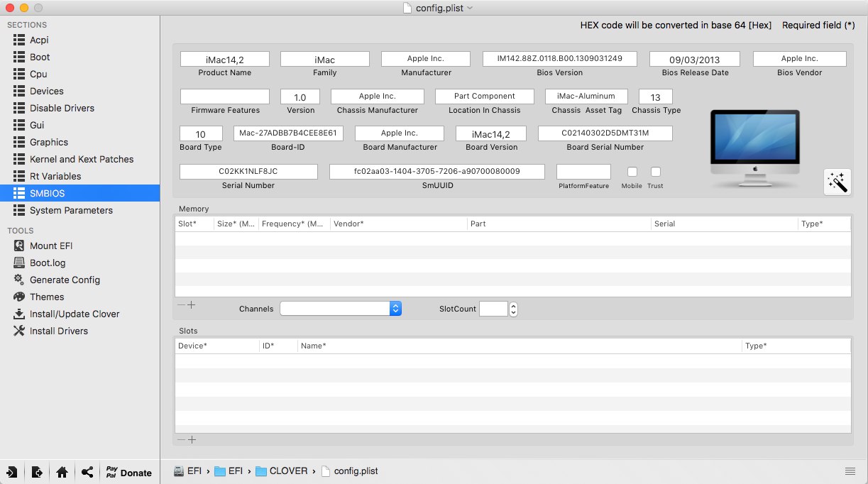Click the Location In Chassis field
This screenshot has height=484, width=868.
485,97
